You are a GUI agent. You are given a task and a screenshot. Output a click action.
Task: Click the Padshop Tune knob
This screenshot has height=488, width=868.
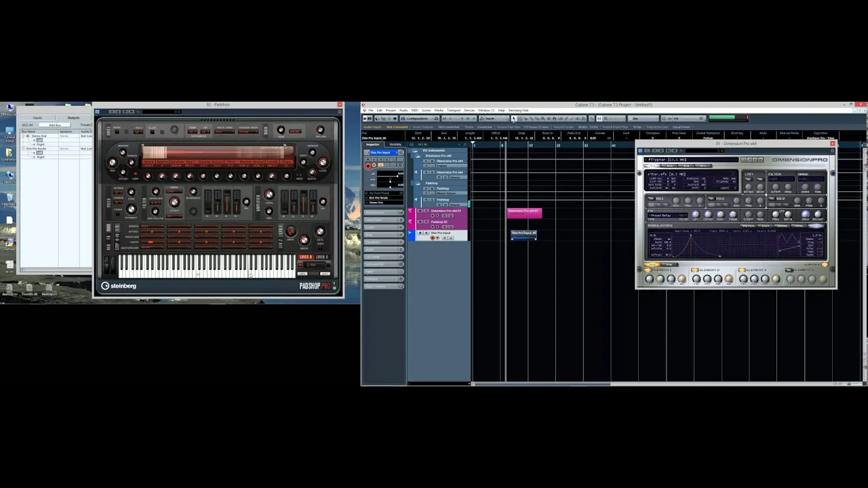click(x=281, y=129)
